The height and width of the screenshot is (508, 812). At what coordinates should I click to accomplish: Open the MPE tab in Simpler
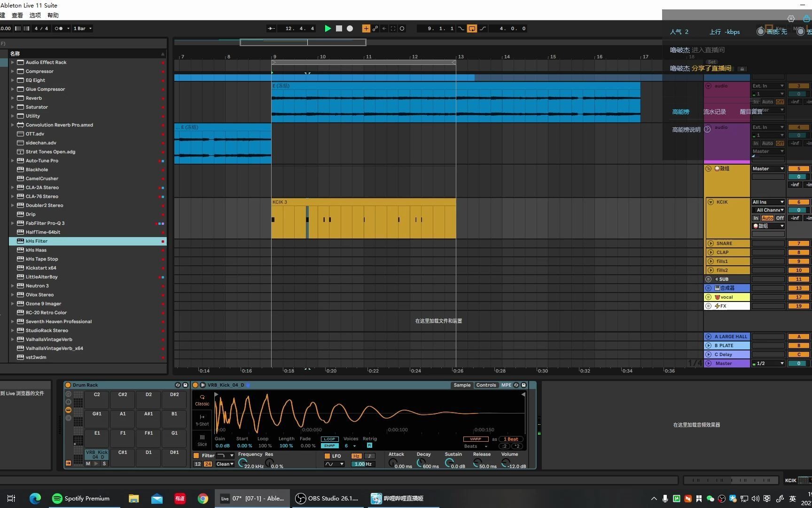[x=506, y=385]
